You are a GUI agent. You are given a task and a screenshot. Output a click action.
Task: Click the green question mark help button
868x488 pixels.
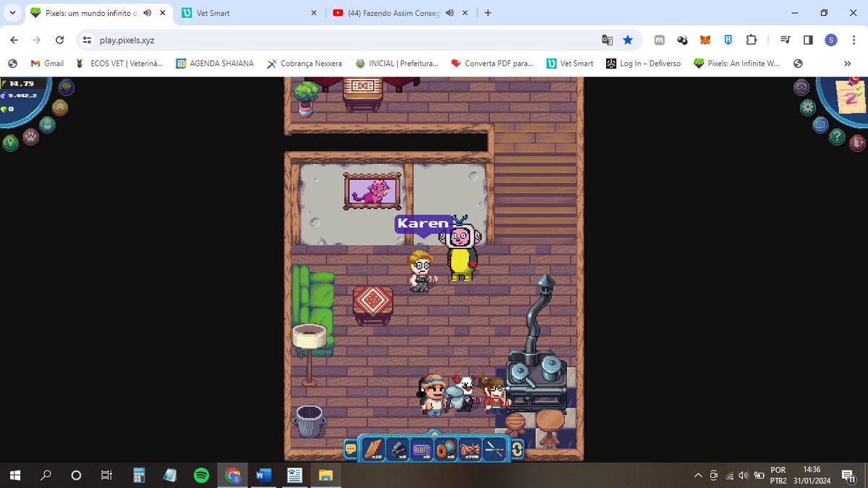click(837, 136)
